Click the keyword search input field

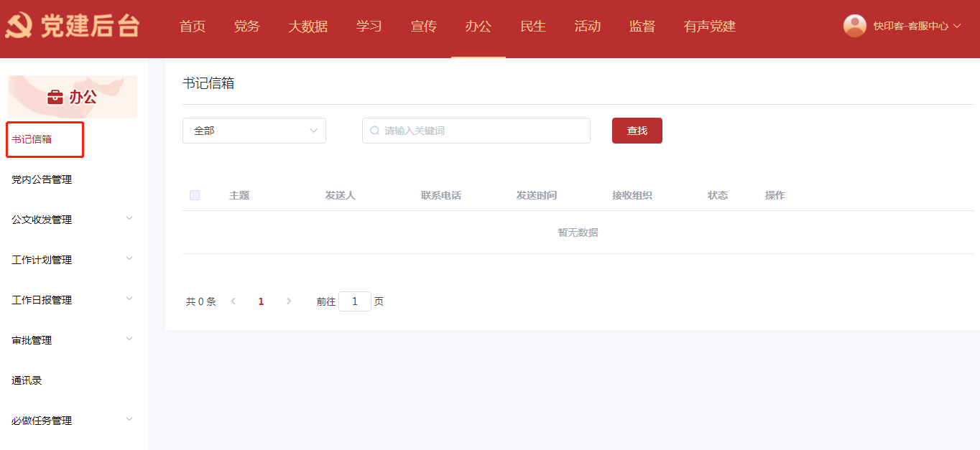(481, 131)
